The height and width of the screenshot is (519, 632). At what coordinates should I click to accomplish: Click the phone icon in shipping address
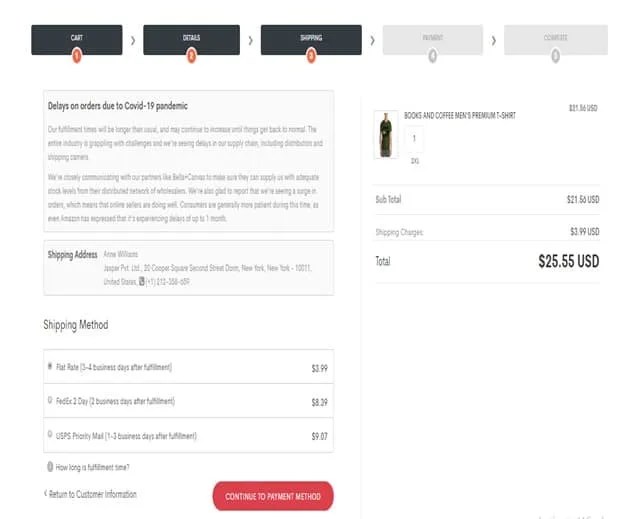[x=141, y=282]
